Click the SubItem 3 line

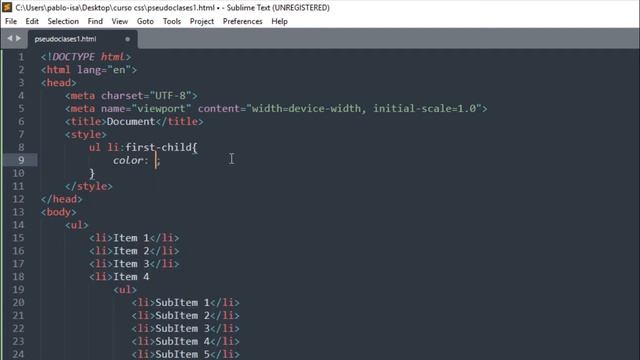[185, 329]
